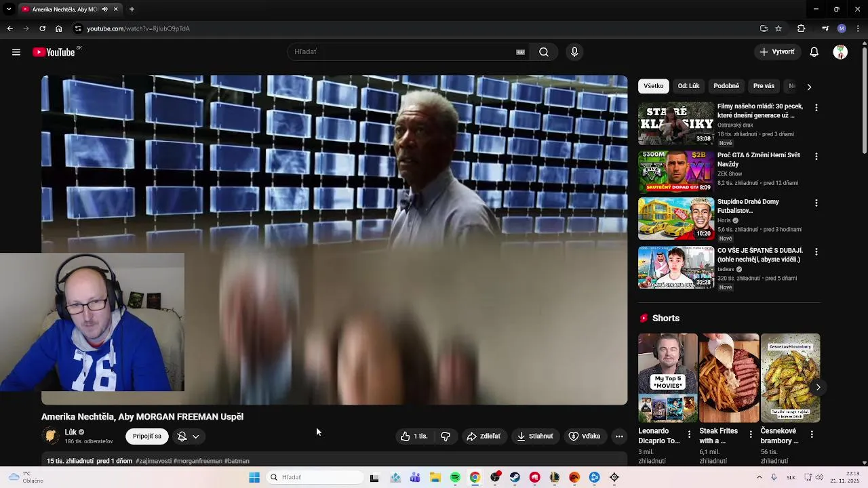Click the Vďaka button
Screen dimensions: 868x488
pyautogui.click(x=585, y=436)
